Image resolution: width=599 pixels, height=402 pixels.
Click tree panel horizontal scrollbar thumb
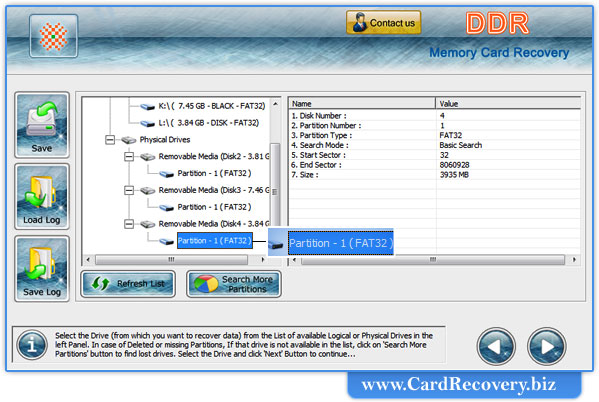pyautogui.click(x=171, y=260)
